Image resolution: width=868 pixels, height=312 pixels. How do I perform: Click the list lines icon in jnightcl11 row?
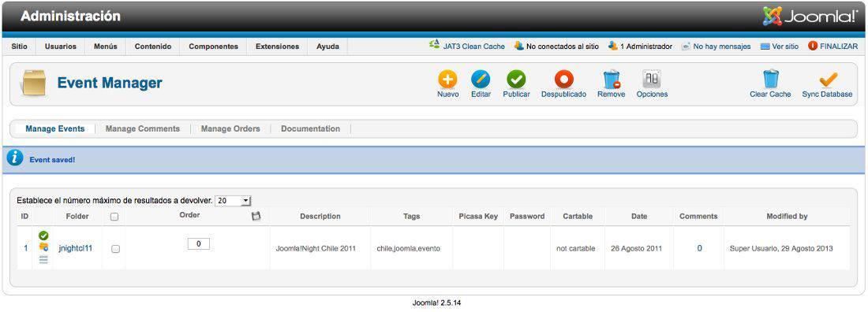(x=43, y=259)
